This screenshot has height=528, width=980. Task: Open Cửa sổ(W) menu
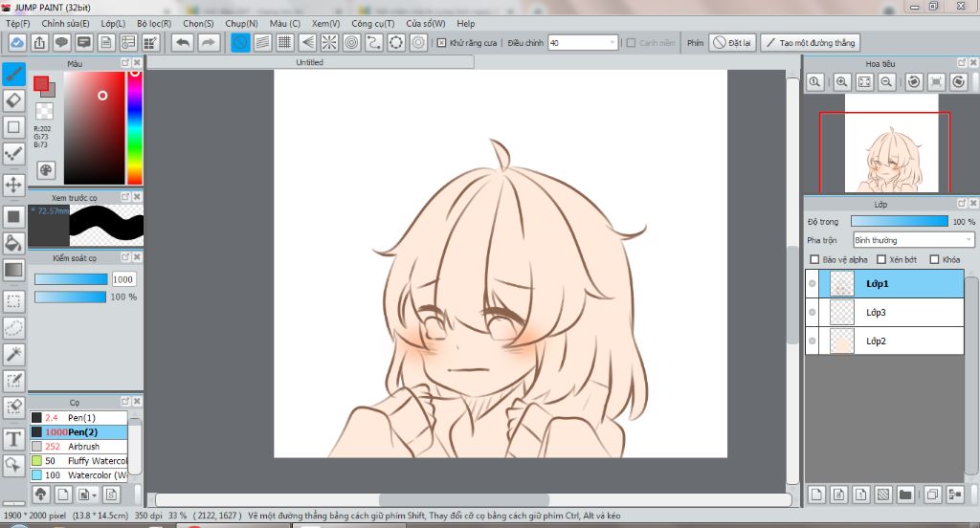426,23
